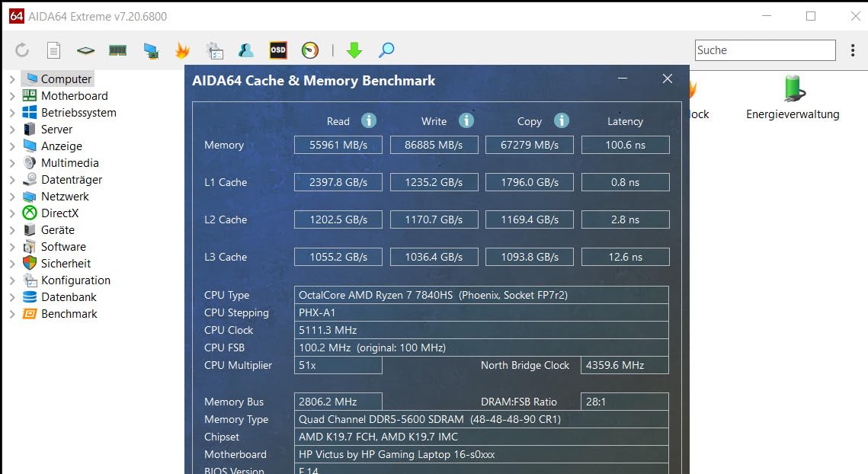Click the Motherboard tree icon
868x474 pixels.
tap(29, 95)
